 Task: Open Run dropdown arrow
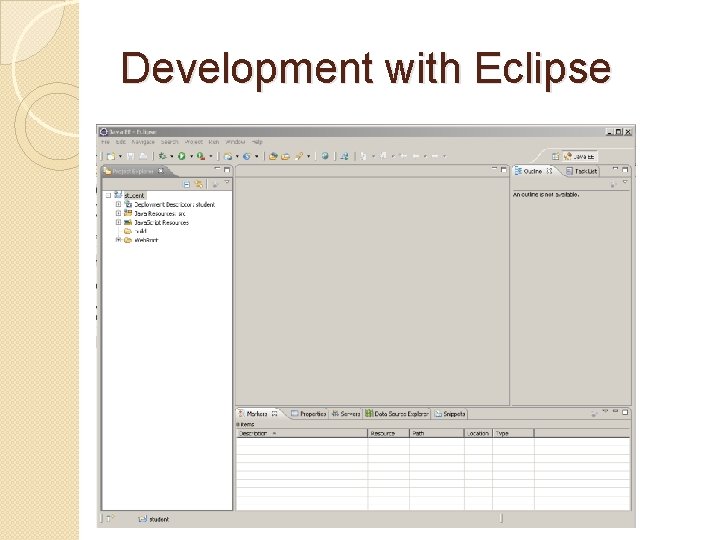(191, 156)
